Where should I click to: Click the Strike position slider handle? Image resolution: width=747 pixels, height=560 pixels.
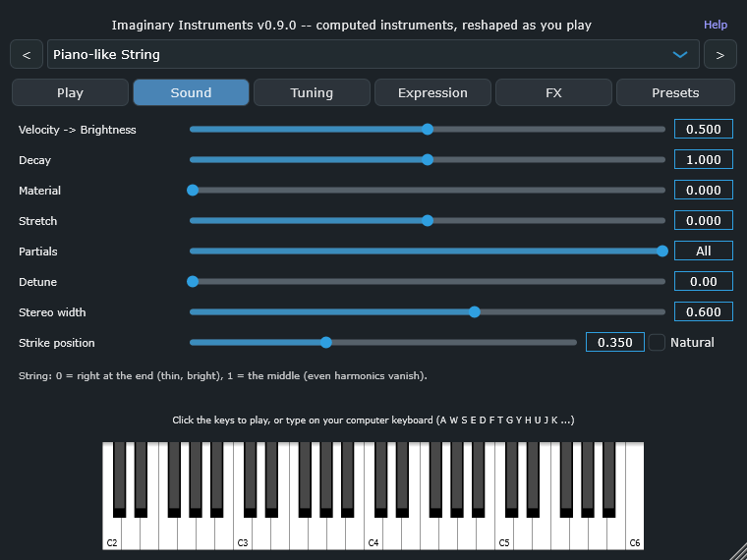coord(326,342)
